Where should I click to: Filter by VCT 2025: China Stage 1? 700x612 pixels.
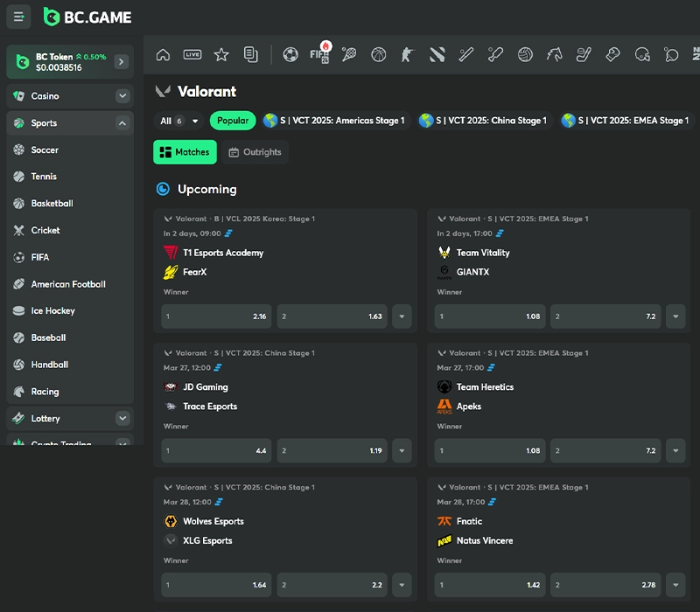pos(485,121)
